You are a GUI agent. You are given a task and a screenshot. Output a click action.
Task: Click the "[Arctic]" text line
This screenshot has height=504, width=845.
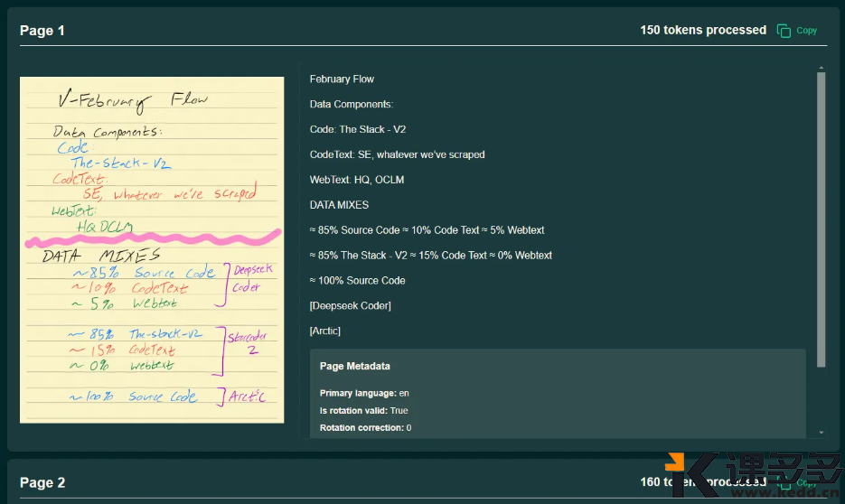point(324,331)
